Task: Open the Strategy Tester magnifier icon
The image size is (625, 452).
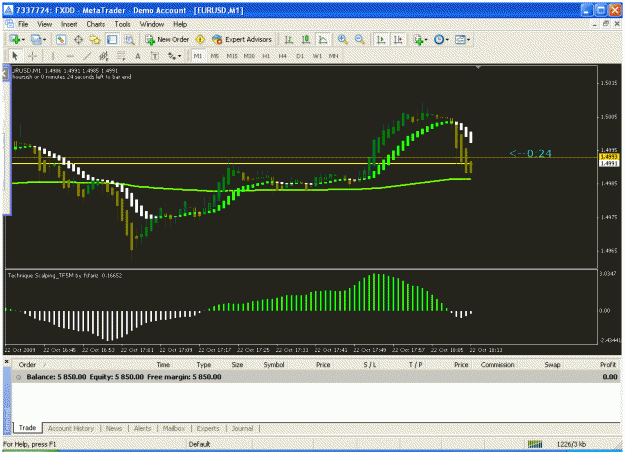Action: click(129, 39)
